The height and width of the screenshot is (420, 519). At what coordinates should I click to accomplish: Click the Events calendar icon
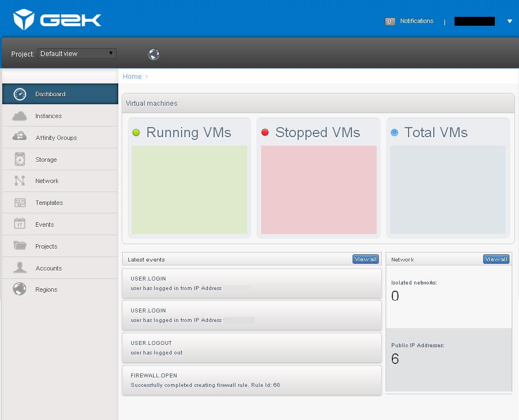(x=20, y=224)
